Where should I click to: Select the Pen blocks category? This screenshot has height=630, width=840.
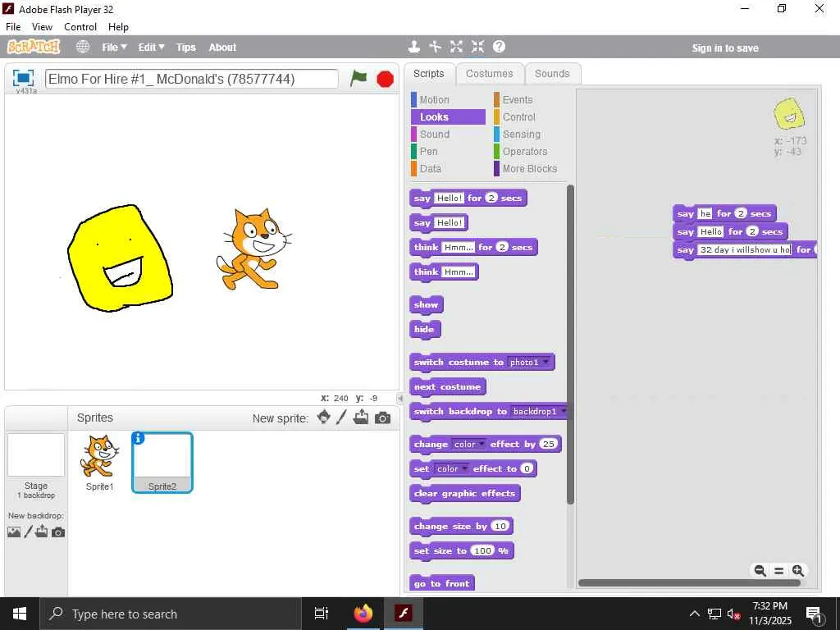[x=448, y=151]
